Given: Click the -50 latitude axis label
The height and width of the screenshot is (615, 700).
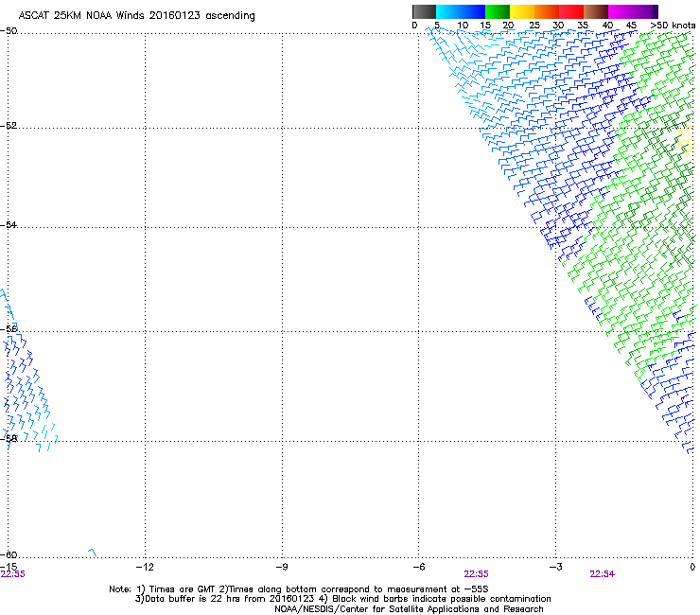Looking at the screenshot, I should coord(9,31).
